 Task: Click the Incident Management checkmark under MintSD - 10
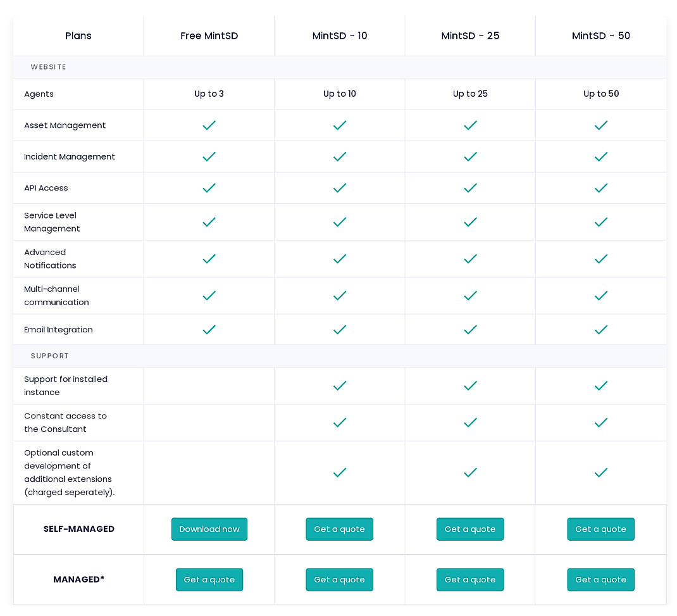(339, 156)
